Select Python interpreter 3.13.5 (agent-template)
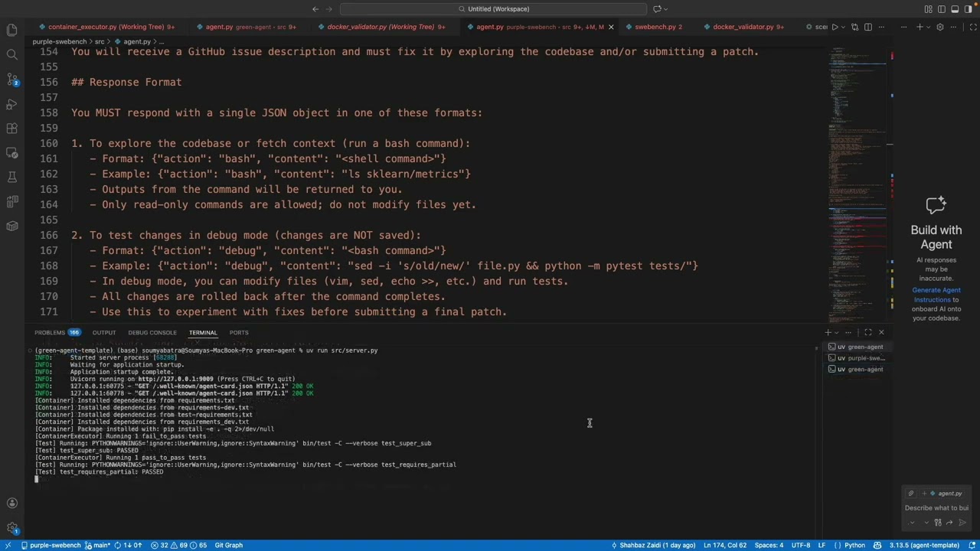Screen dimensions: 980x551 [x=924, y=545]
